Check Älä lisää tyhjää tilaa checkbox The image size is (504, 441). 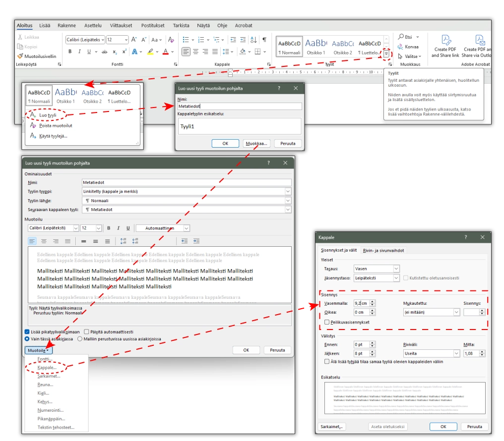[x=327, y=361]
